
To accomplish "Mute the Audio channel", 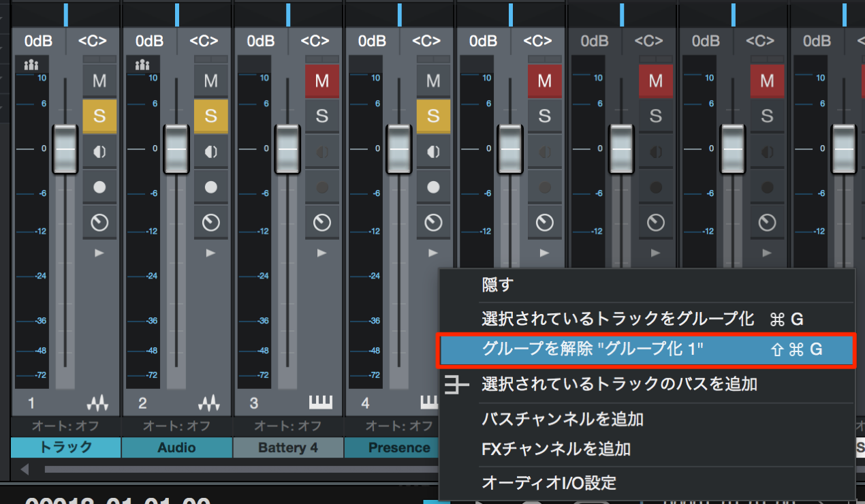I will tap(210, 80).
